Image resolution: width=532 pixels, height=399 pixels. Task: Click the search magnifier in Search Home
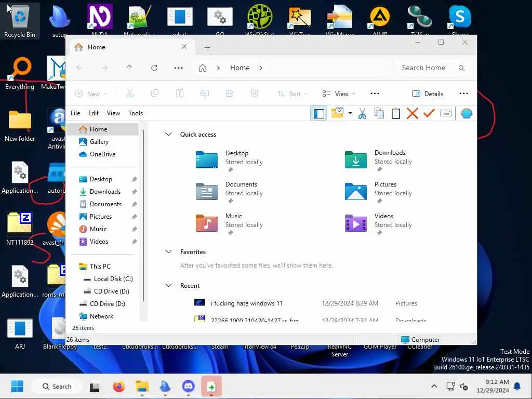[x=461, y=68]
